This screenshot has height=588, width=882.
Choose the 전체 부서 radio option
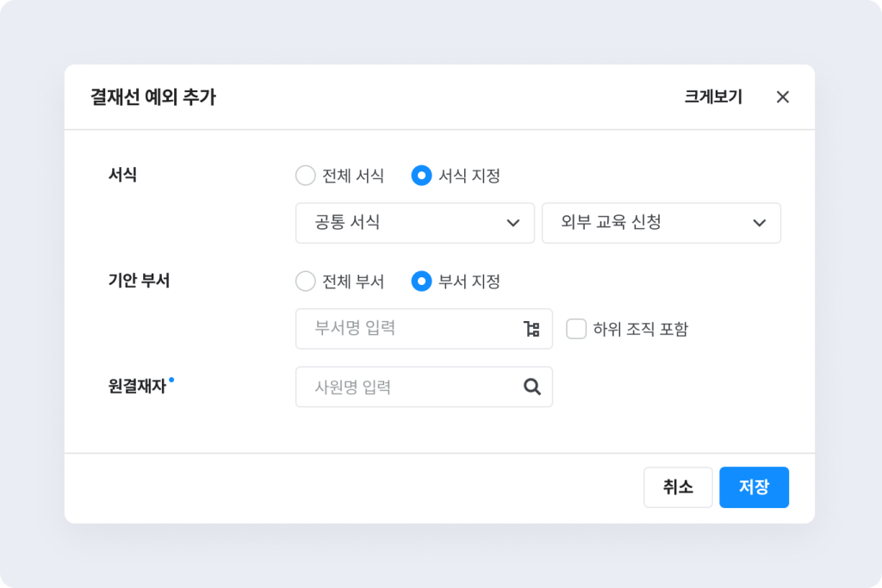(x=306, y=281)
